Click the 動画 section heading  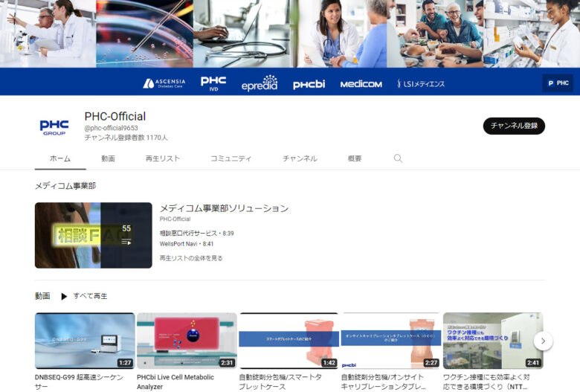42,296
